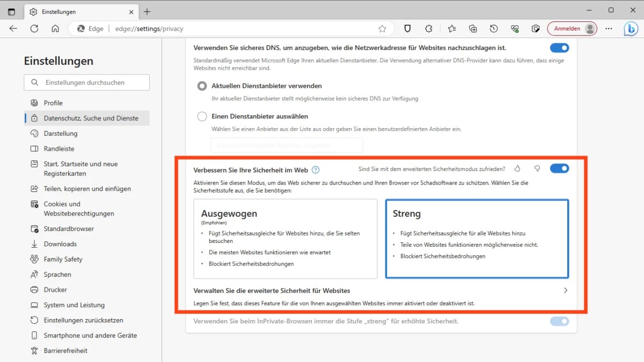Open the Randleiste settings section
Image resolution: width=644 pixels, height=362 pixels.
click(87, 149)
